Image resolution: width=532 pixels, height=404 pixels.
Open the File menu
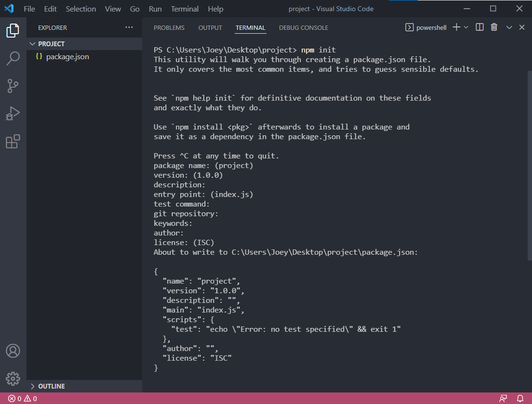(x=29, y=9)
